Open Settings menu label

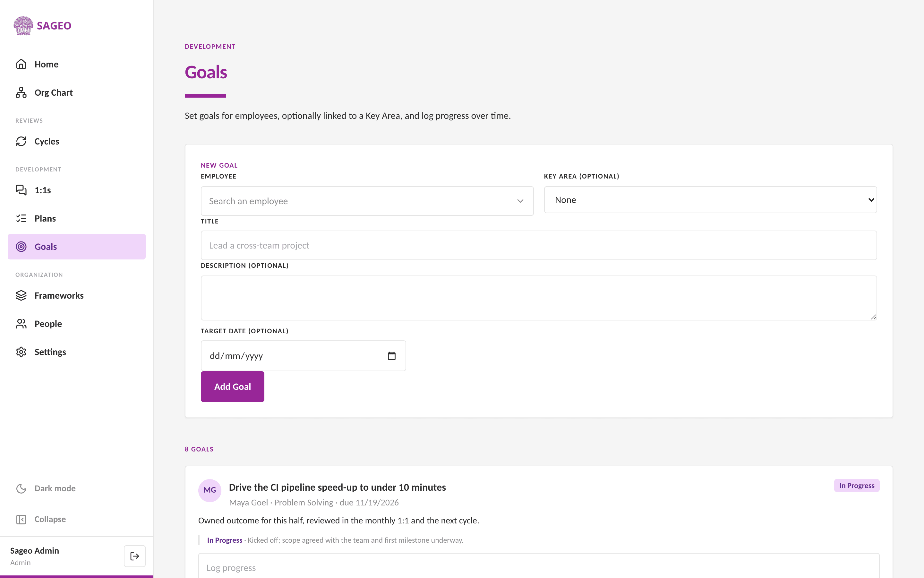pos(50,352)
